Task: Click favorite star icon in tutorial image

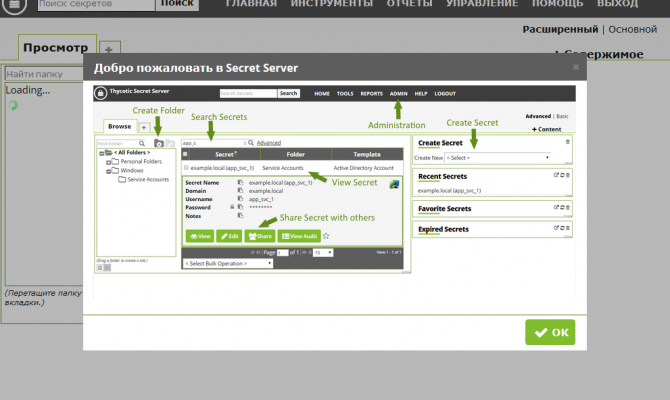Action: [x=326, y=236]
